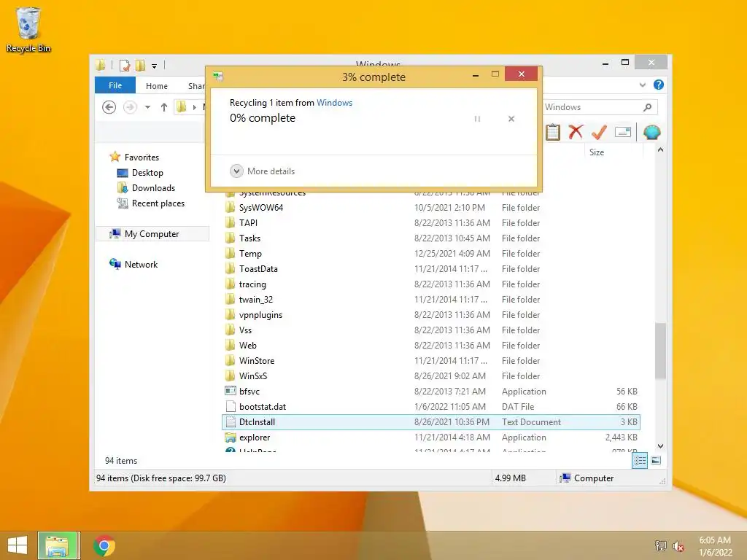
Task: Go forward with the Forward arrow
Action: coord(130,107)
